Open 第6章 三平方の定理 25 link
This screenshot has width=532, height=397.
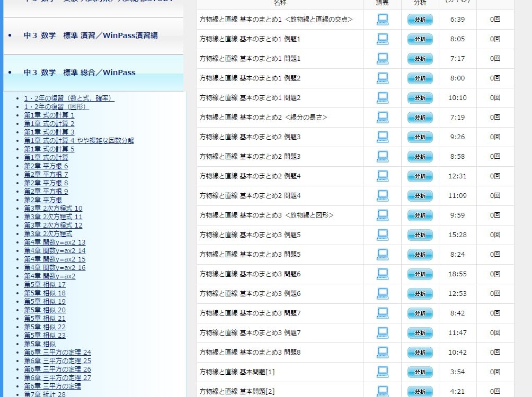(57, 361)
